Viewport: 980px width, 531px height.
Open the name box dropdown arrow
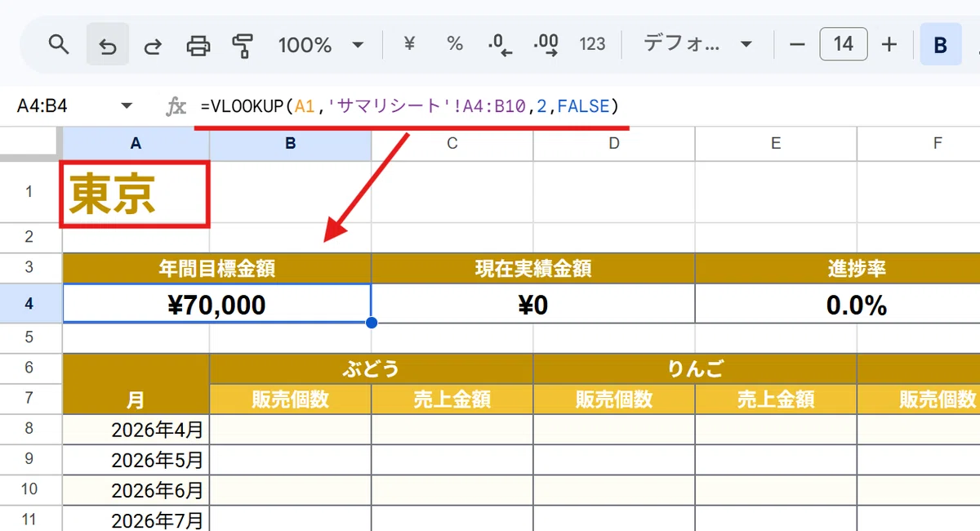[127, 106]
